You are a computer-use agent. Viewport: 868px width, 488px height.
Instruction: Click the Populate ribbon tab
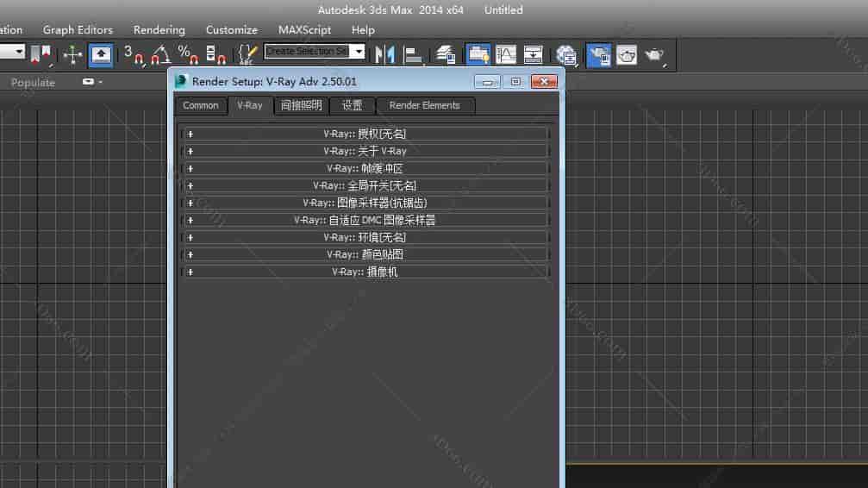click(x=33, y=83)
